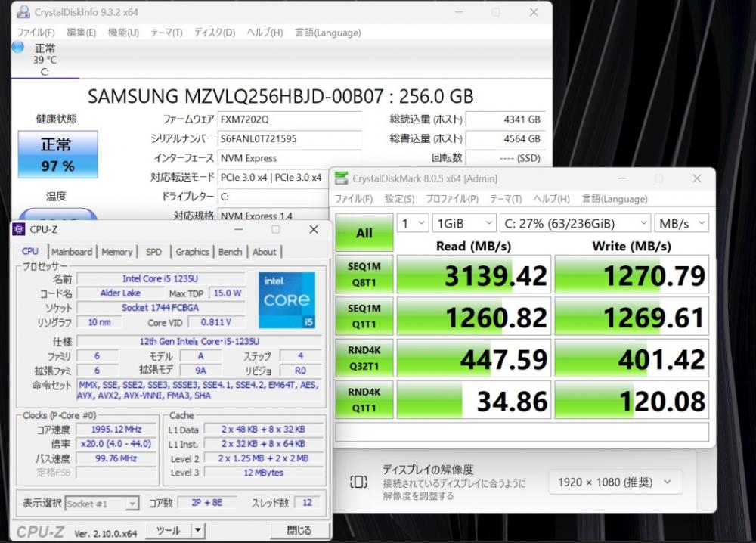
Task: Open the ディスク(D) menu in CrystalDiskInfo
Action: click(215, 33)
